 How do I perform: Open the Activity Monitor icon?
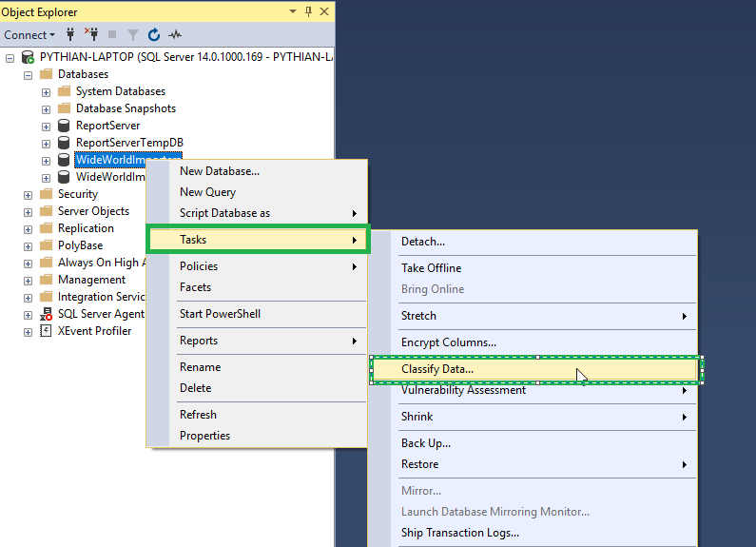(175, 35)
